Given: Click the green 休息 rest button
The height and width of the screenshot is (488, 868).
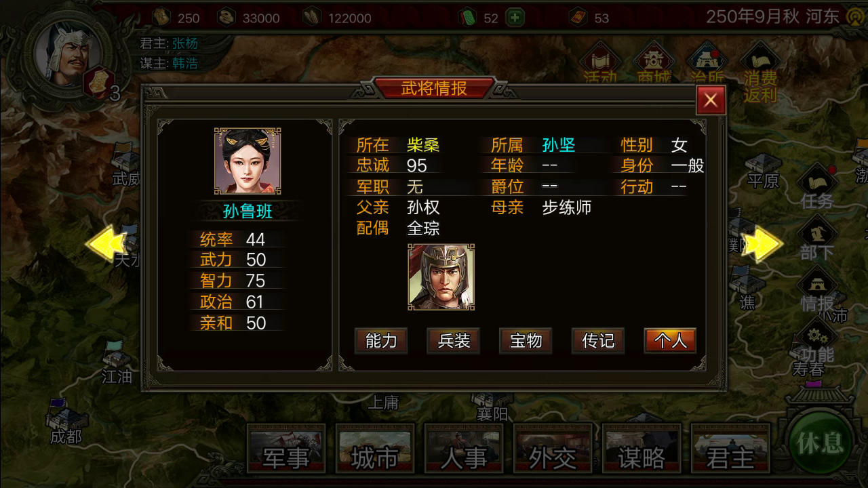Looking at the screenshot, I should (x=821, y=444).
